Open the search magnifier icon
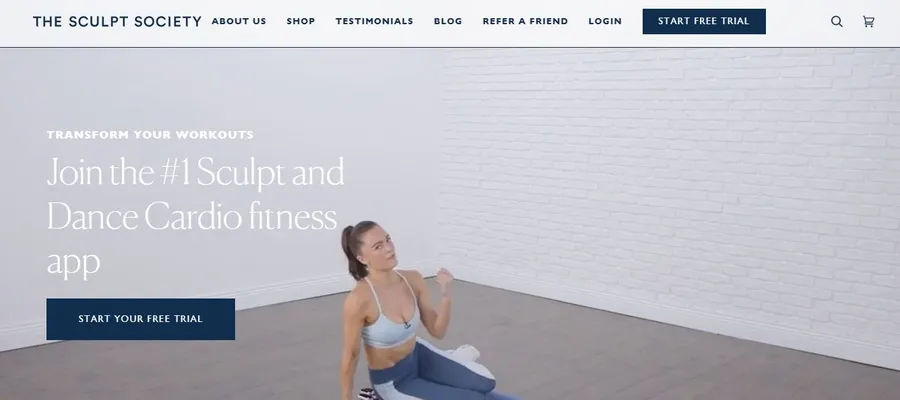Image resolution: width=900 pixels, height=400 pixels. point(836,22)
